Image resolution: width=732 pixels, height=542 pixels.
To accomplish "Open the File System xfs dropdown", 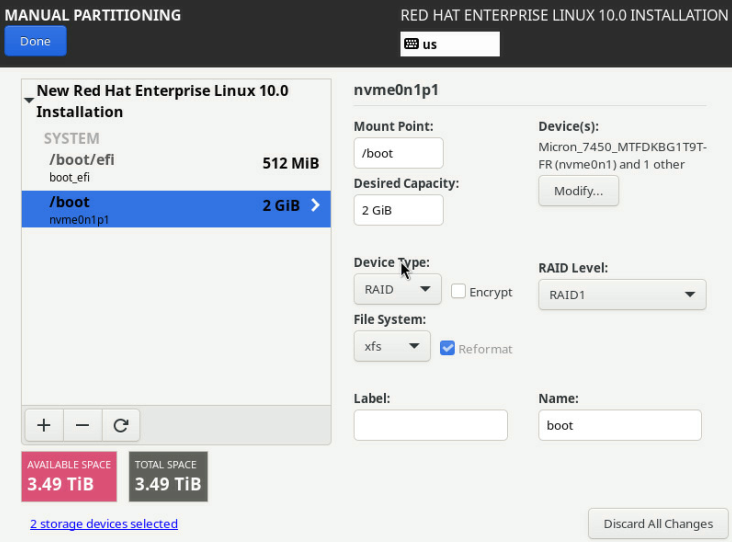I will click(x=392, y=346).
